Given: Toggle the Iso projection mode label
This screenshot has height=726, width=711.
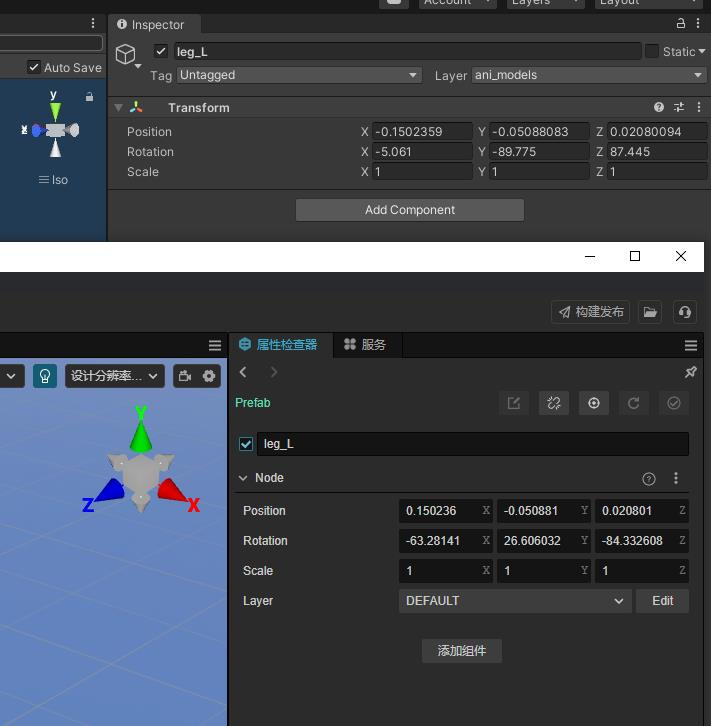Looking at the screenshot, I should point(53,180).
